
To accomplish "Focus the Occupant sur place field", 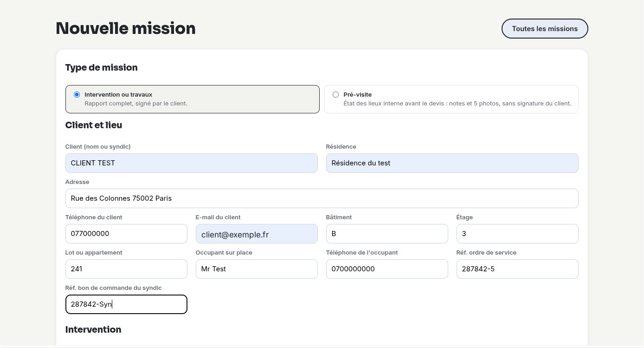I will click(257, 269).
